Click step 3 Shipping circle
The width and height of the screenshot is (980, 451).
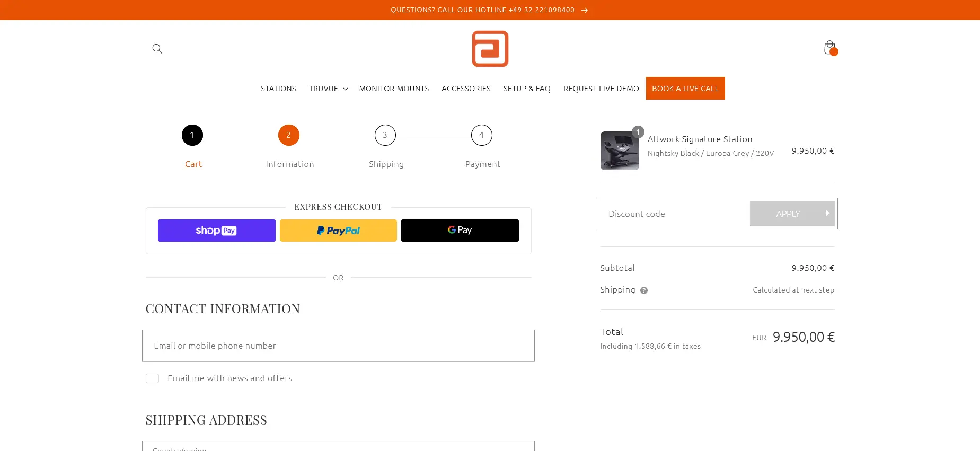(x=385, y=135)
